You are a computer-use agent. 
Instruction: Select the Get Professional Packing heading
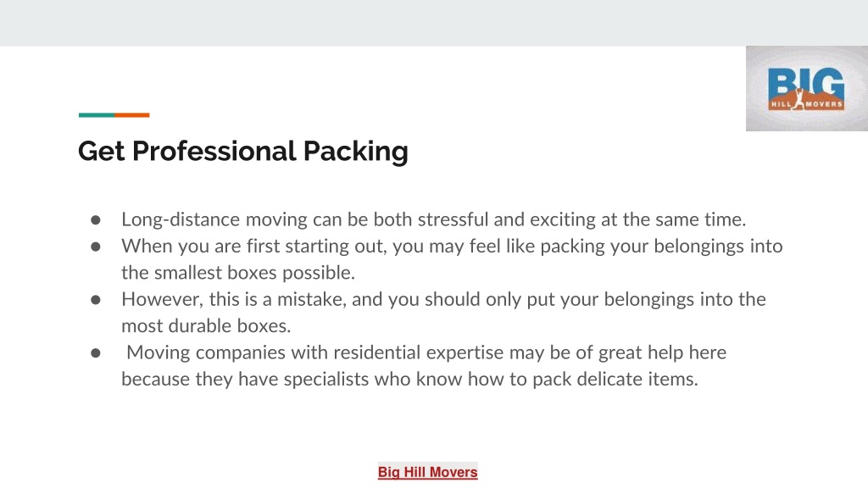point(243,151)
